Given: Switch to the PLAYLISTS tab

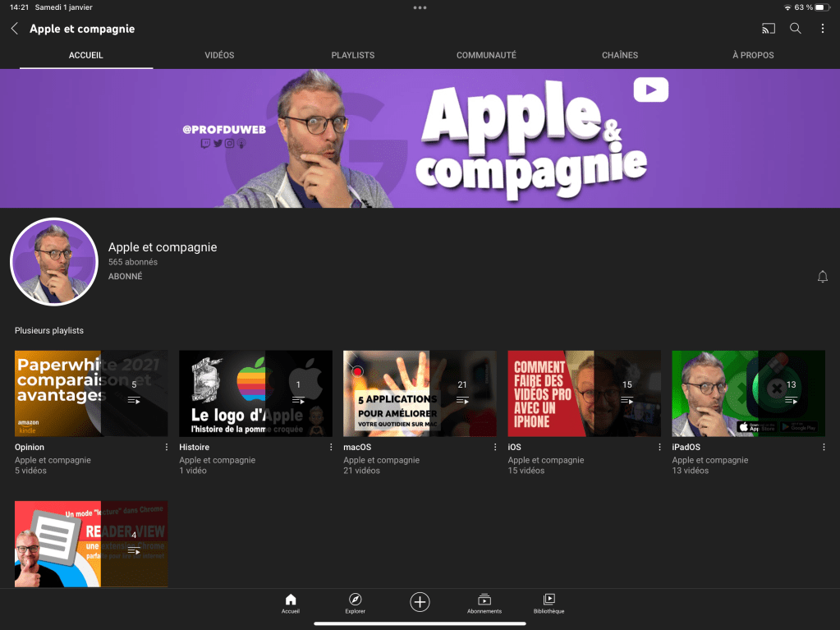Looking at the screenshot, I should click(352, 55).
